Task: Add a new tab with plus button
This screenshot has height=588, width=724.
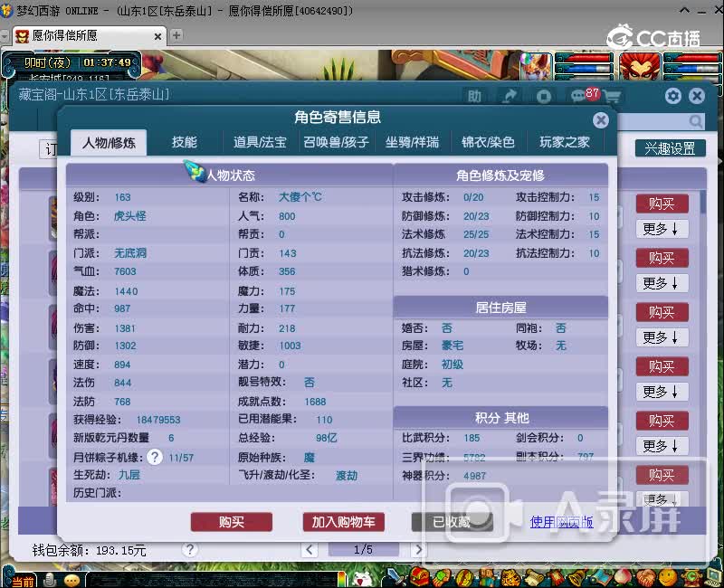Action: (176, 35)
